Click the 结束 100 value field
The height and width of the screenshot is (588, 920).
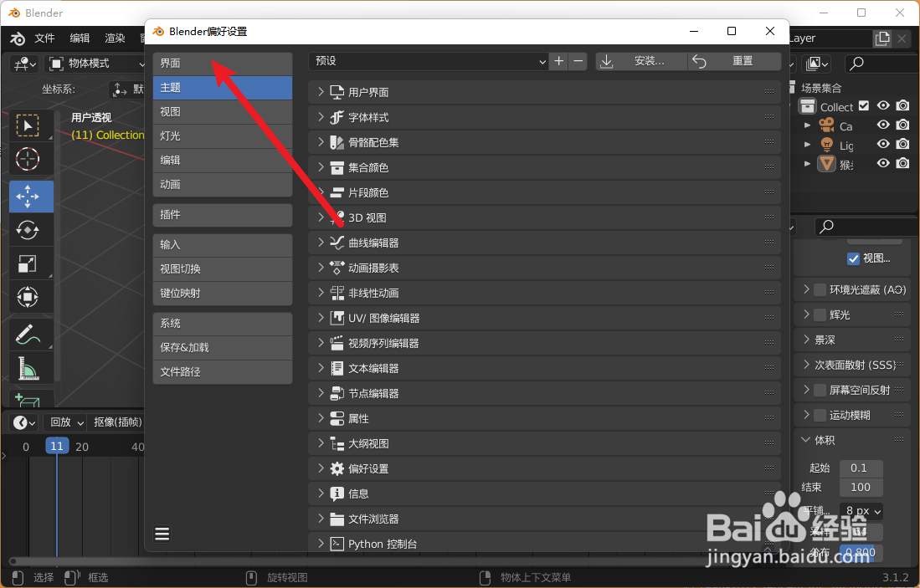(x=861, y=487)
